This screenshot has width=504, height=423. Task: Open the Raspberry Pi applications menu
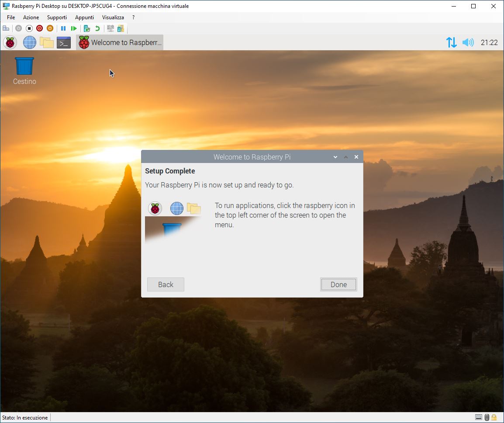(10, 42)
